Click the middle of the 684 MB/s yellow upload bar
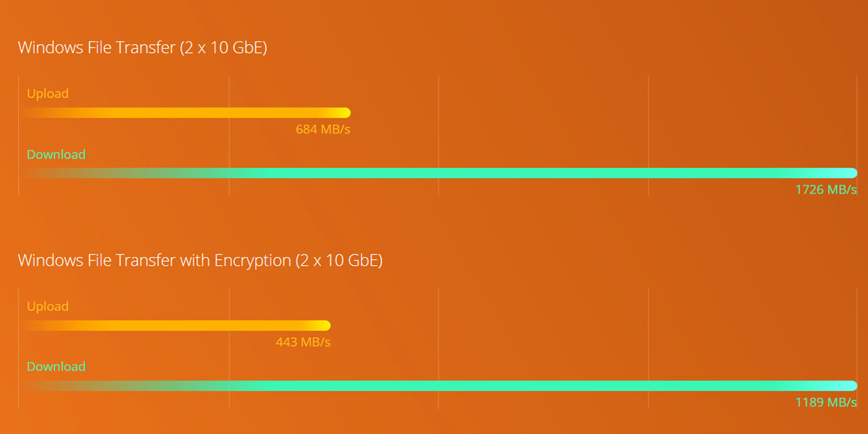Image resolution: width=868 pixels, height=434 pixels. coord(186,113)
